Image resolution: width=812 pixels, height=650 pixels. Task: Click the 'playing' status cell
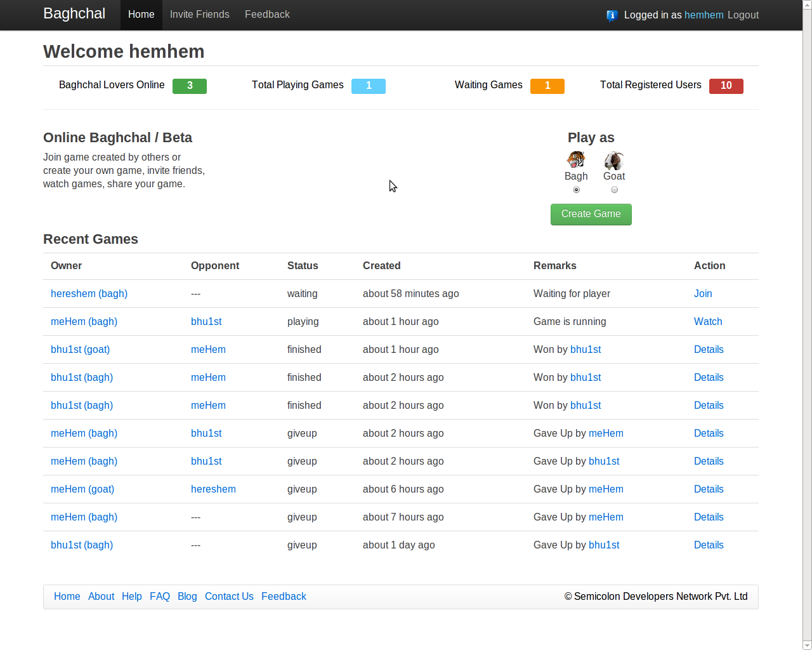pos(303,322)
